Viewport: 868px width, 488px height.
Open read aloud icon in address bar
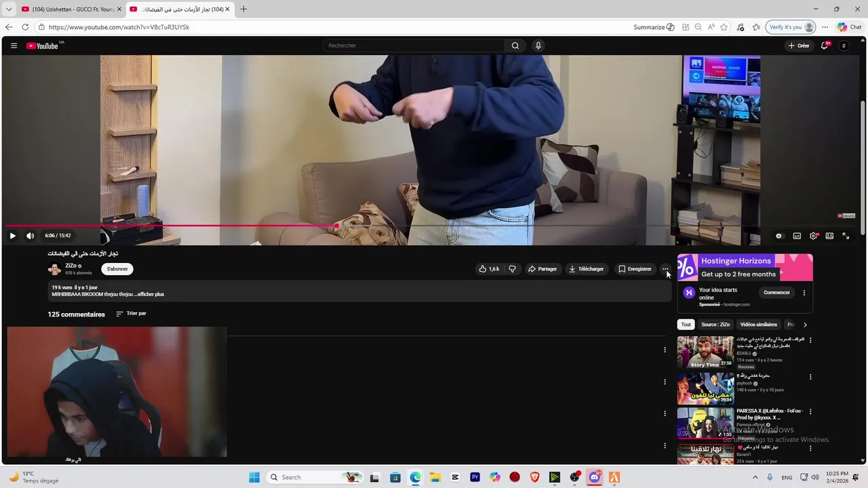pyautogui.click(x=711, y=27)
